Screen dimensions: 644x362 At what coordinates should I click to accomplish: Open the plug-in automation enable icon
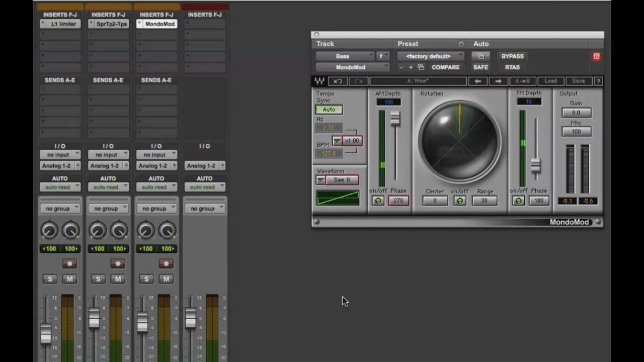(x=480, y=56)
